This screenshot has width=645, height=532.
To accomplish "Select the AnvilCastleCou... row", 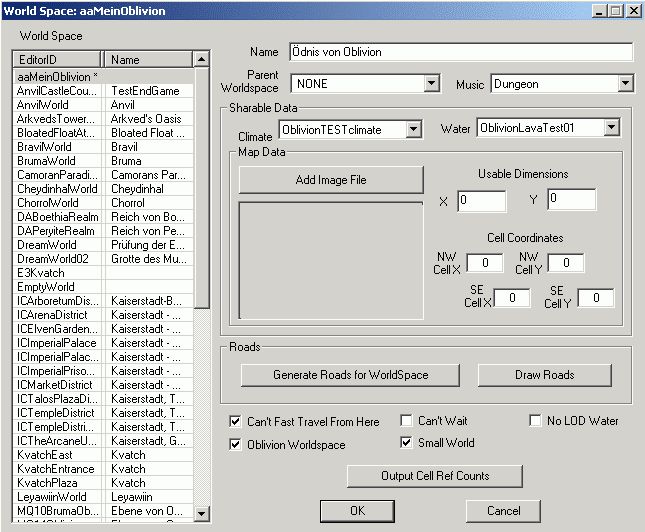I will click(104, 91).
